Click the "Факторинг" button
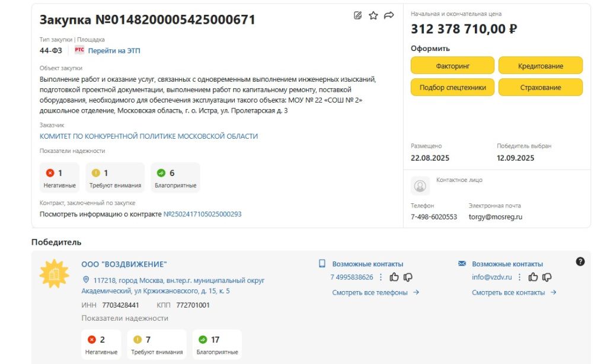Image resolution: width=607 pixels, height=364 pixels. pyautogui.click(x=452, y=66)
